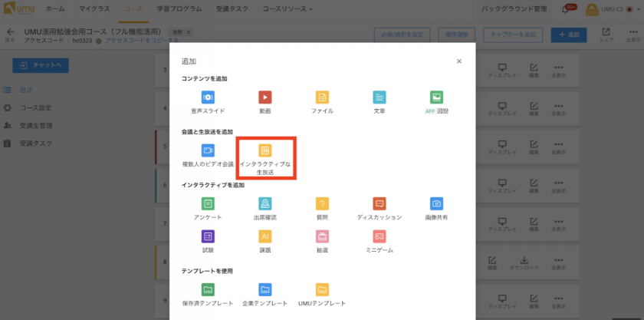The width and height of the screenshot is (644, 320).
Task: Switch to the マイクラス tab
Action: click(x=94, y=8)
